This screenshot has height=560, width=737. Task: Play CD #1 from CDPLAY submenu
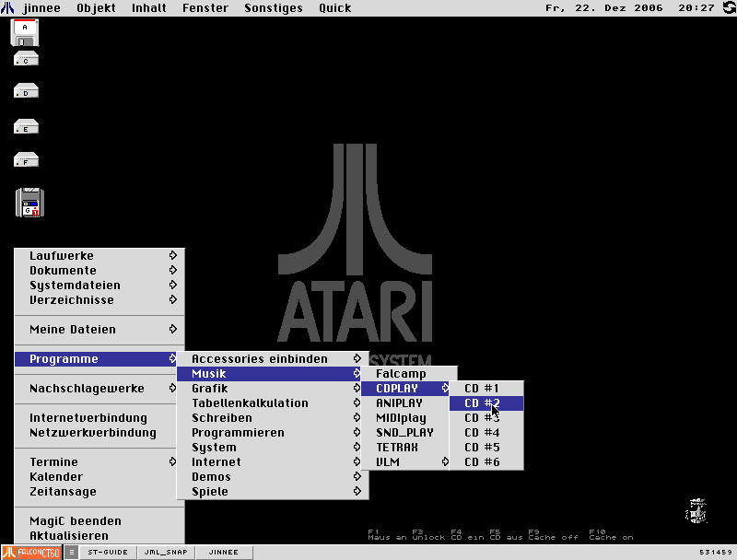click(x=486, y=389)
